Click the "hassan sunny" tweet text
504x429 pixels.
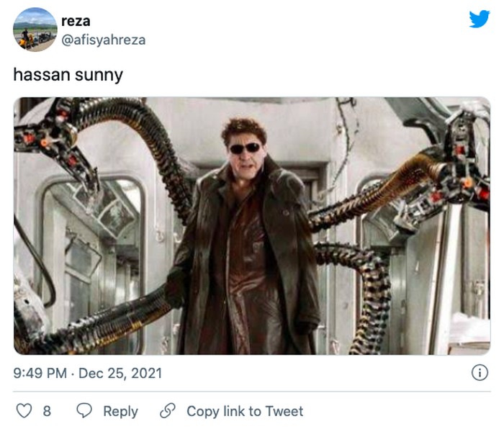(68, 74)
